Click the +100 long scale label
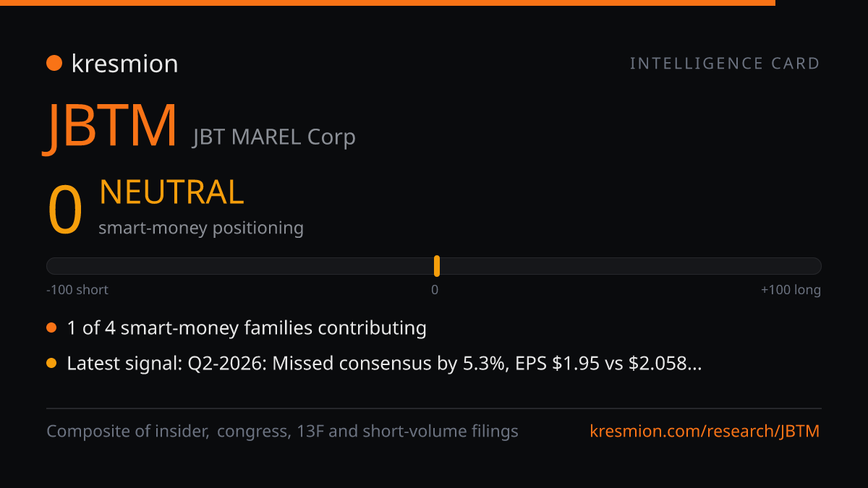The width and height of the screenshot is (868, 488). pos(791,290)
